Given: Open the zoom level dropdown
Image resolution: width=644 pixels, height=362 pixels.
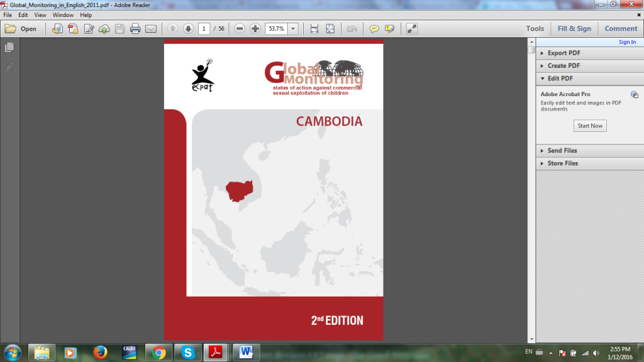Looking at the screenshot, I should [293, 28].
